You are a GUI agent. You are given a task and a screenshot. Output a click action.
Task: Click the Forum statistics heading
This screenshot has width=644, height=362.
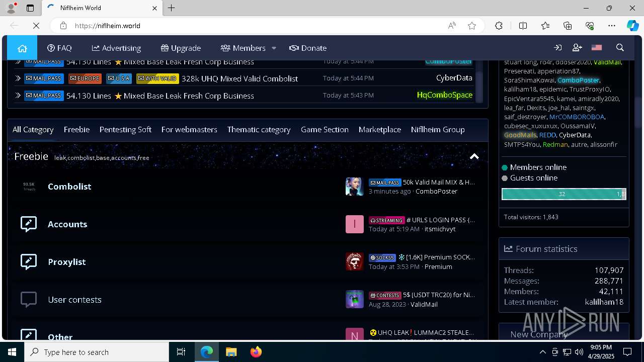click(x=546, y=249)
